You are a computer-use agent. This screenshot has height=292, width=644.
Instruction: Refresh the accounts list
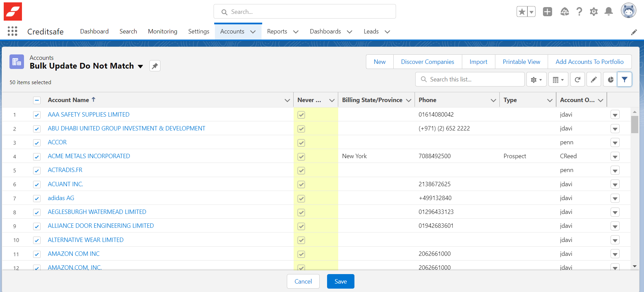tap(577, 80)
